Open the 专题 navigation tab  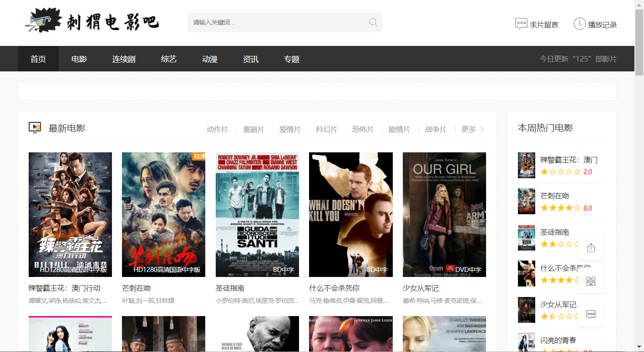[x=292, y=59]
